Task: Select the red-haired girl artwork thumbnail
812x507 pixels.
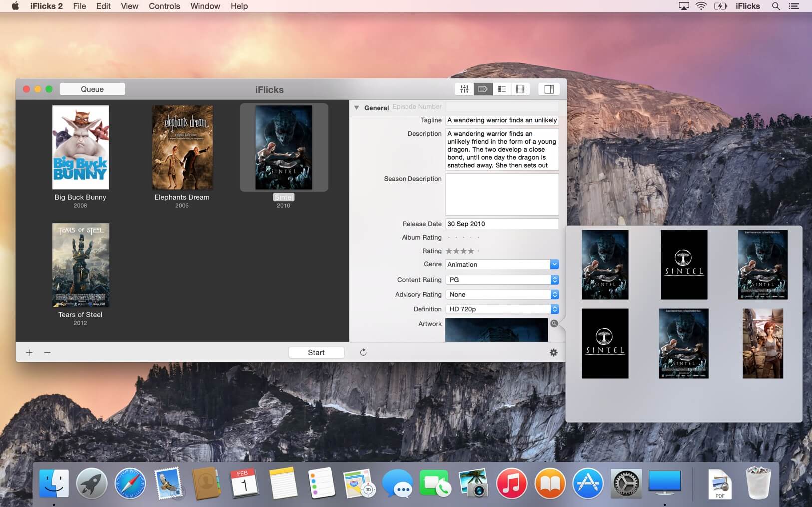Action: (762, 343)
